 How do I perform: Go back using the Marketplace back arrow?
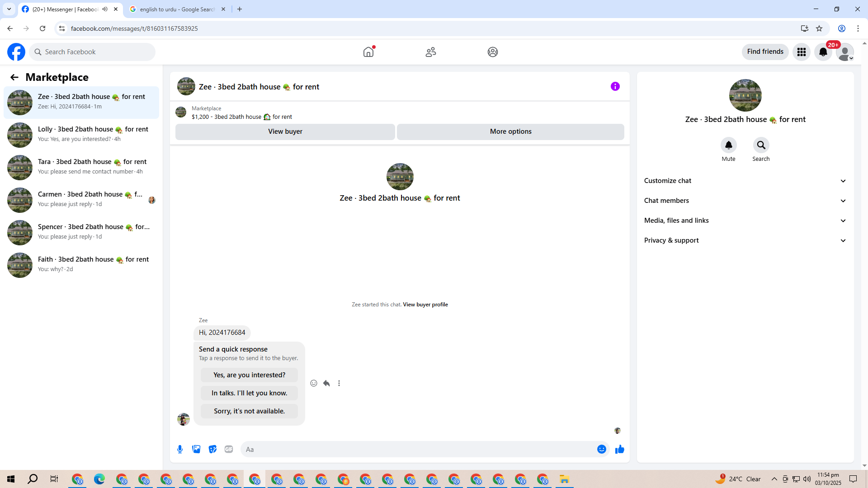pos(14,77)
